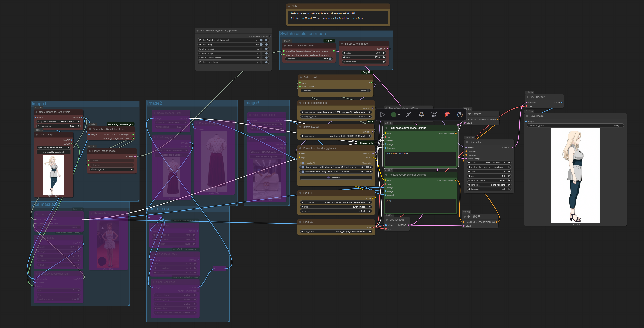
Task: Delete selected node with red trash icon
Action: [447, 115]
